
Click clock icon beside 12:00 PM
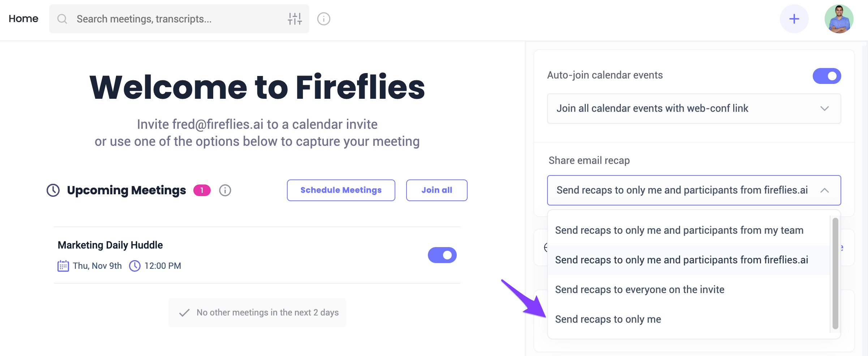click(x=135, y=266)
